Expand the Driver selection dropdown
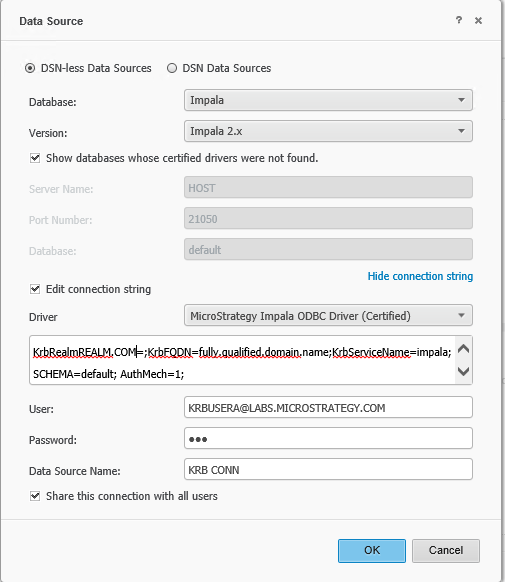 (x=328, y=315)
